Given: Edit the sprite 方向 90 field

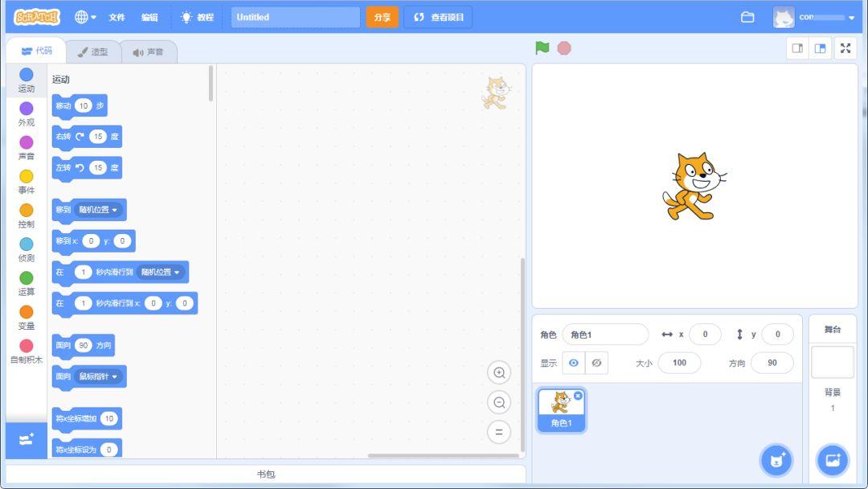Looking at the screenshot, I should click(x=772, y=363).
